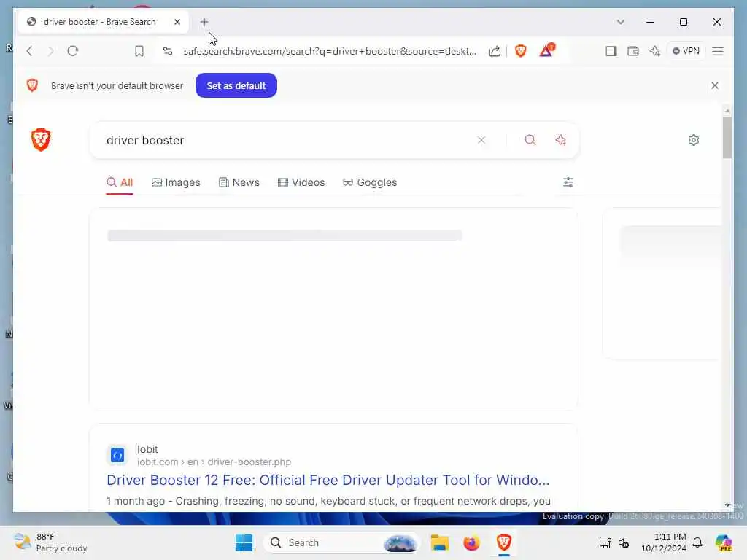
Task: Open the Brave hamburger main menu
Action: [x=718, y=51]
